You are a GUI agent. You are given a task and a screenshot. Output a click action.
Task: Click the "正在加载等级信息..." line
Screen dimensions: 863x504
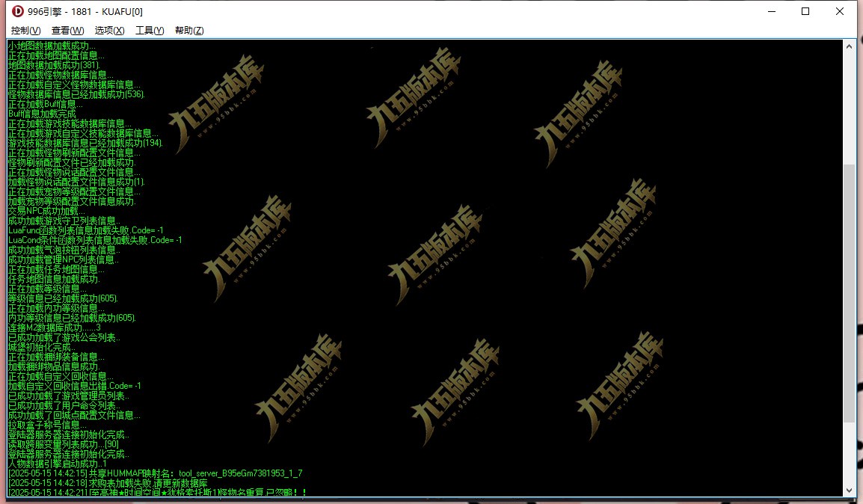(47, 289)
